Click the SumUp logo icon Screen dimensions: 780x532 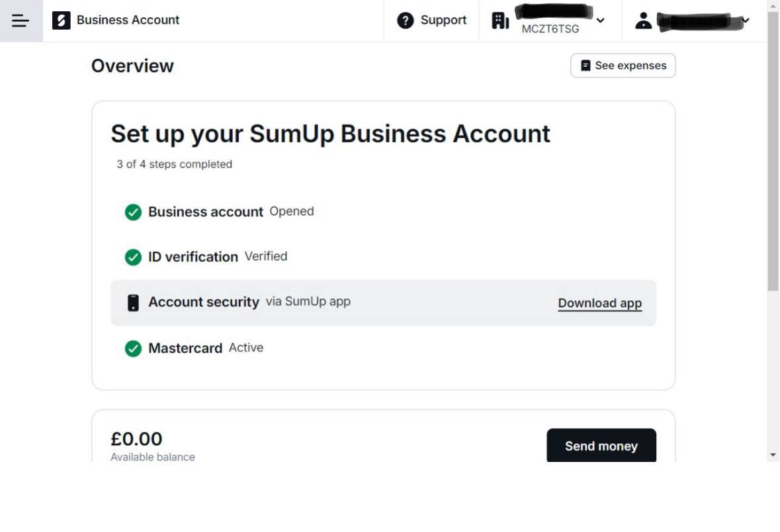point(61,21)
